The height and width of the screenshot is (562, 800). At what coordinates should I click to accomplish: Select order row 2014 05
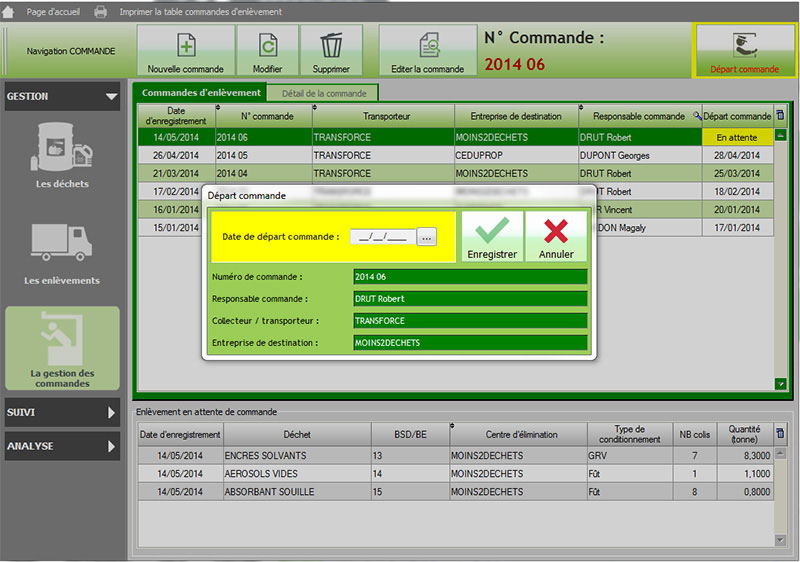click(x=456, y=155)
